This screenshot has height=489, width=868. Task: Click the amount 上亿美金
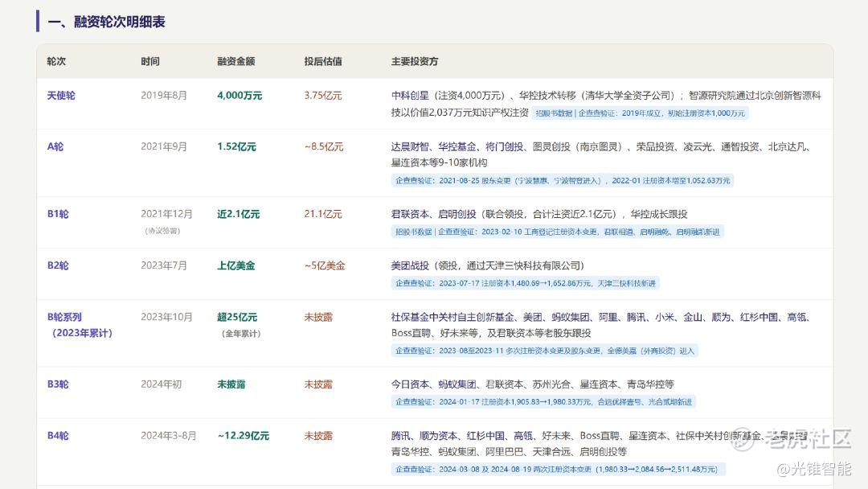(x=235, y=266)
